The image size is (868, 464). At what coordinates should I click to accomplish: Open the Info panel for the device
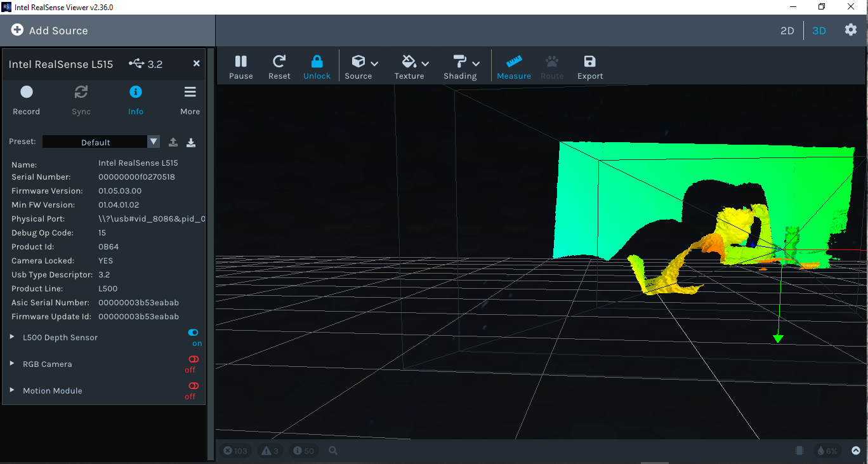pos(135,98)
